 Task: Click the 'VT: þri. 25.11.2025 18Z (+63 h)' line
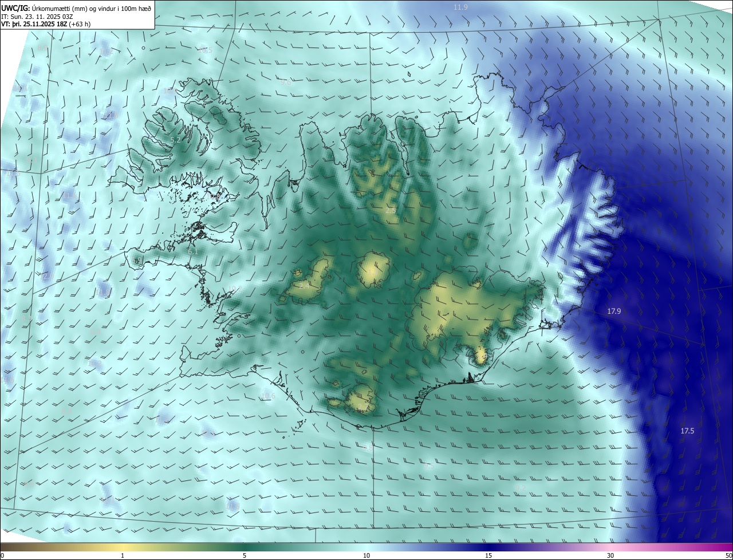(x=46, y=24)
